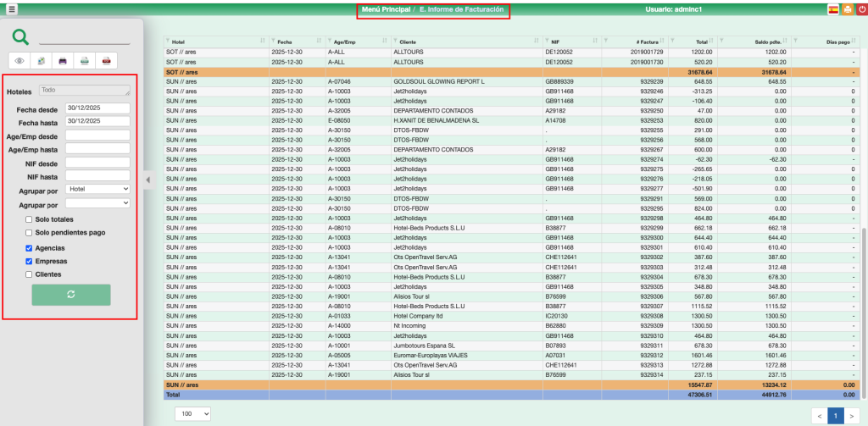Enable the Solo totales checkbox
The height and width of the screenshot is (426, 868).
tap(30, 219)
